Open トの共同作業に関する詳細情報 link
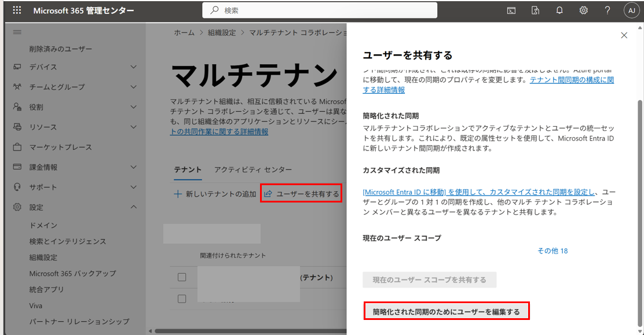 coord(219,132)
